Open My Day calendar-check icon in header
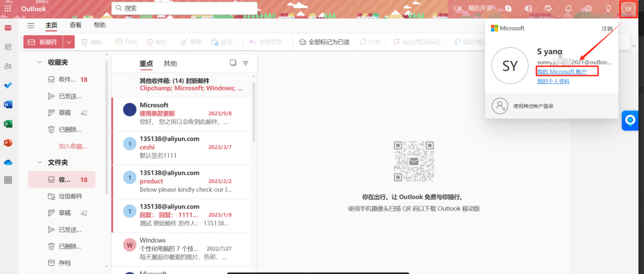Viewport: 644px width, 274px height. click(x=548, y=8)
